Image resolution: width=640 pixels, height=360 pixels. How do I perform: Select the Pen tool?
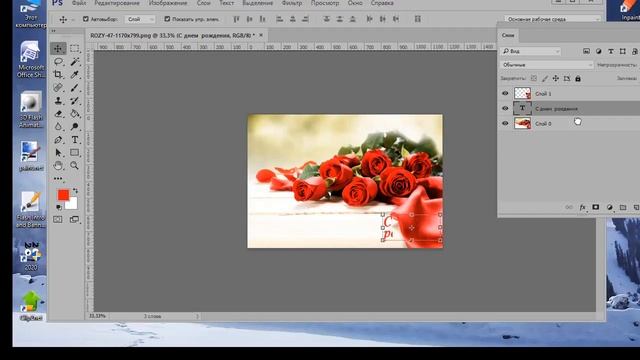[x=58, y=140]
